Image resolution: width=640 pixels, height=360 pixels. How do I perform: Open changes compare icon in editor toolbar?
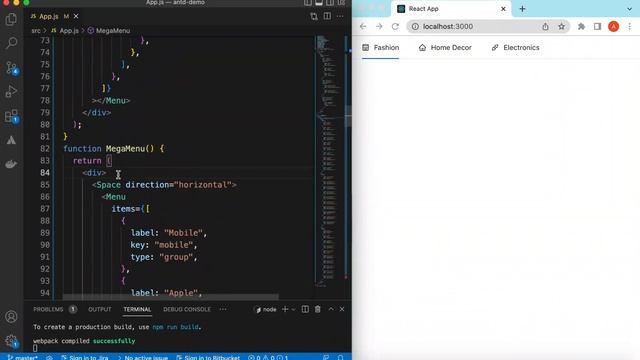(x=313, y=16)
